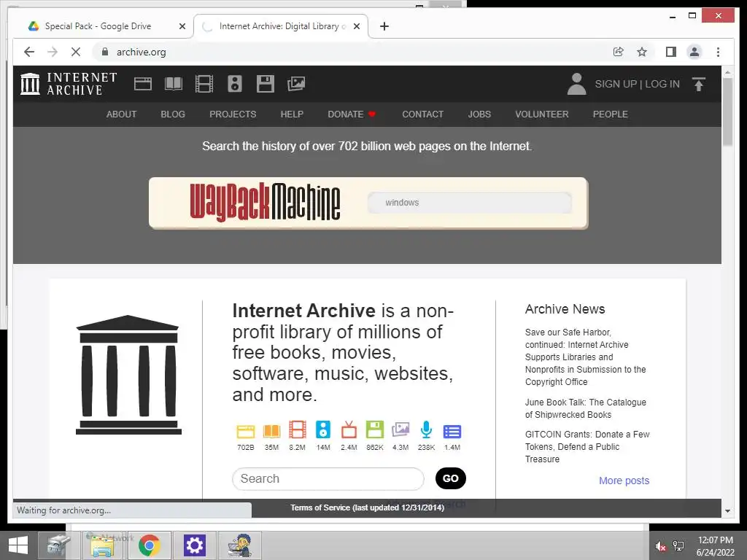Image resolution: width=747 pixels, height=560 pixels.
Task: Go back to the previous page
Action: pos(29,52)
